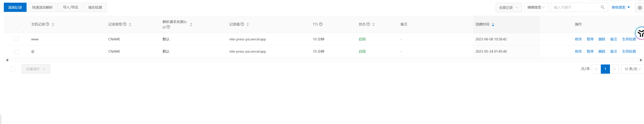Click help icon beside 主机记录 header

[47, 24]
